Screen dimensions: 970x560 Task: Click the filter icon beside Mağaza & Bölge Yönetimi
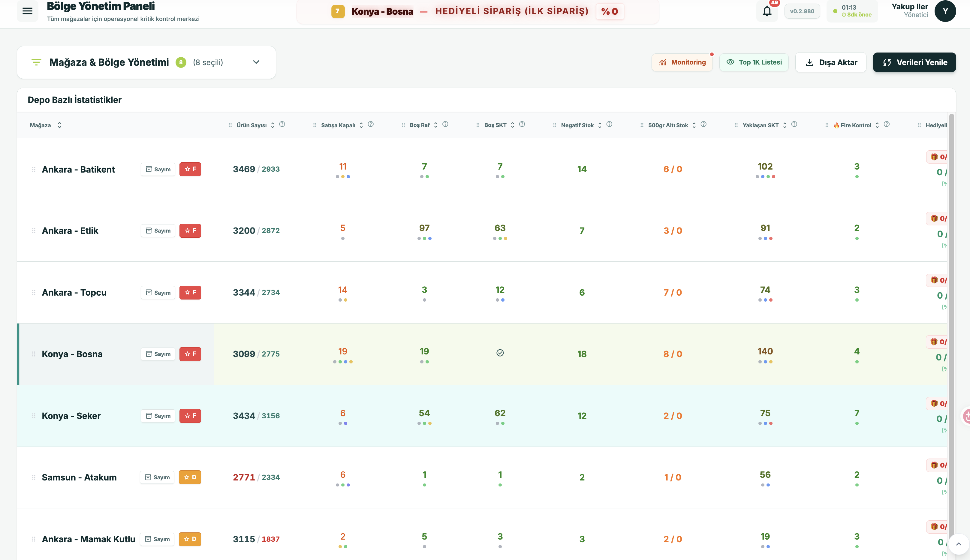(36, 62)
